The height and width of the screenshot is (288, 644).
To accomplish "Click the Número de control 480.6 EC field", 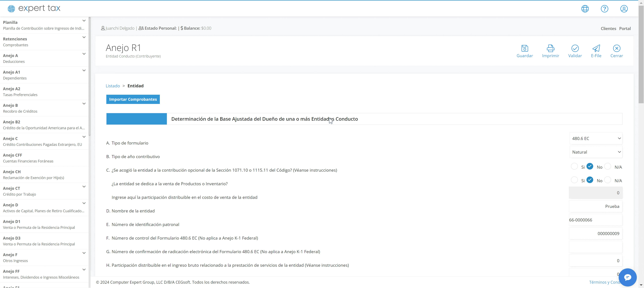I will pyautogui.click(x=596, y=234).
